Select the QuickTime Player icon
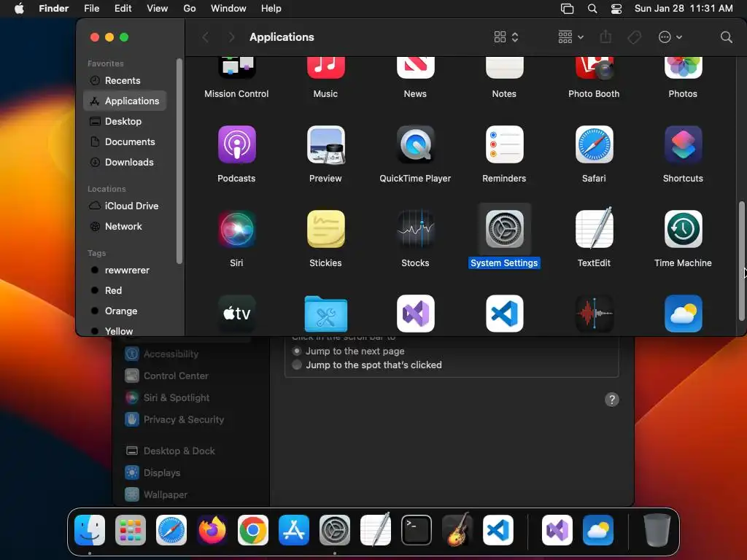This screenshot has height=560, width=747. pos(415,144)
